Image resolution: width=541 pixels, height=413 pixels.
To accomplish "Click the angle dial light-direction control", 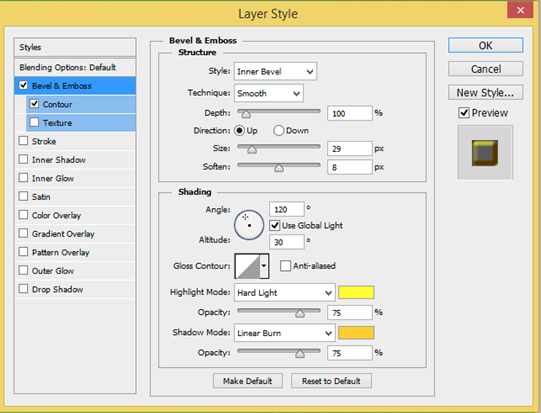I will click(x=249, y=225).
